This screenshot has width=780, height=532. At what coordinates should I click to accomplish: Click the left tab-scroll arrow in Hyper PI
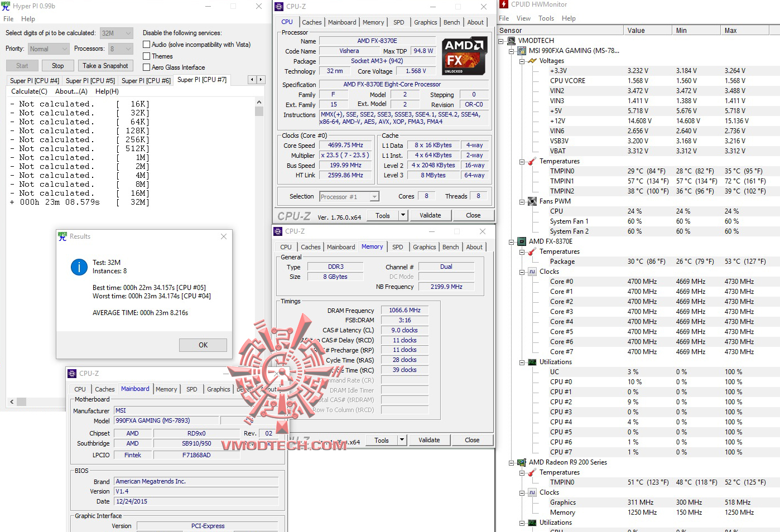[252, 80]
